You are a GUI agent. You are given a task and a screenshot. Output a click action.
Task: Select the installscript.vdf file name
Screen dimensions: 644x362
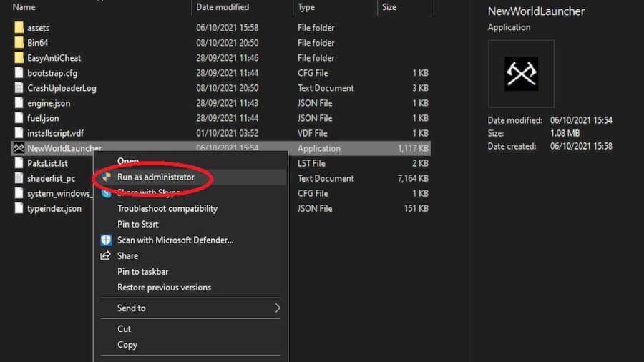pos(55,133)
